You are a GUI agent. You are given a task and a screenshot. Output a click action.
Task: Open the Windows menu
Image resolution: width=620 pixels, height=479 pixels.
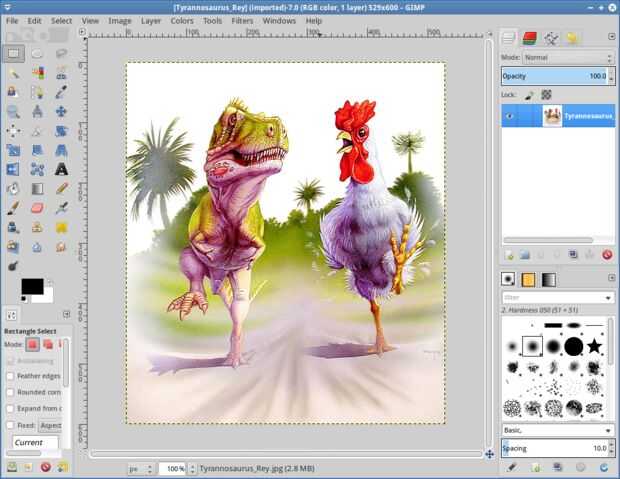[x=279, y=21]
